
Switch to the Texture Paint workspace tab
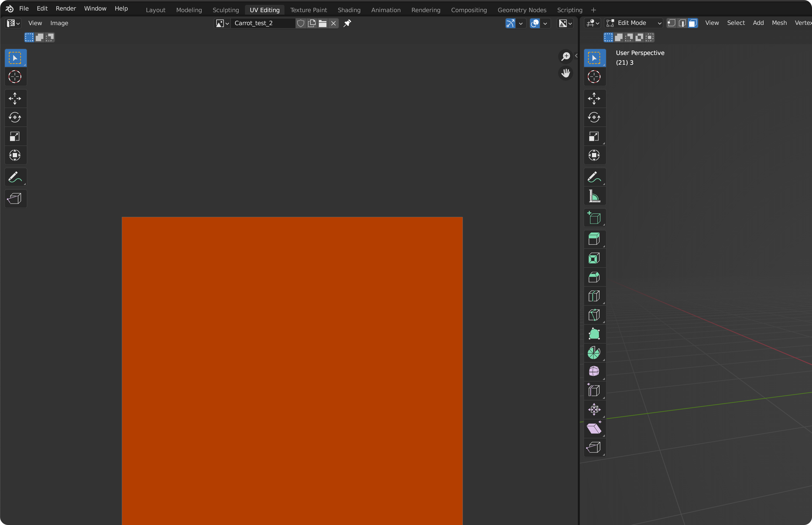click(308, 10)
